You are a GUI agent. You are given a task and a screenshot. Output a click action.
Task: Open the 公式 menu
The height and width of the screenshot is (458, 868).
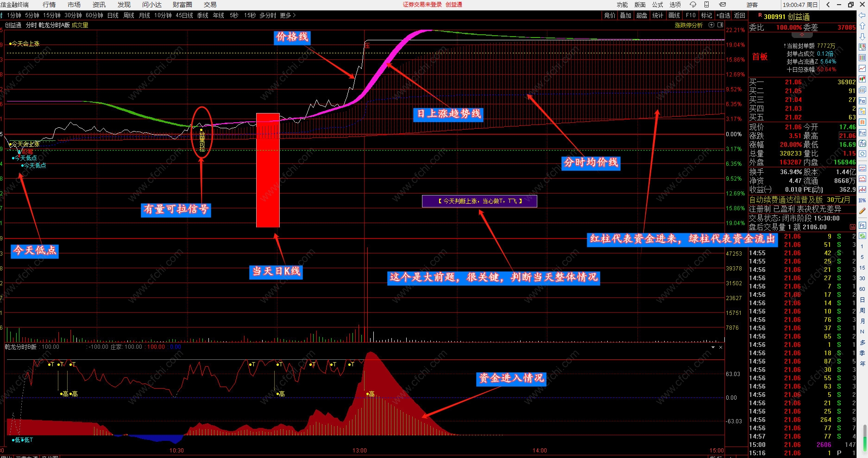658,5
